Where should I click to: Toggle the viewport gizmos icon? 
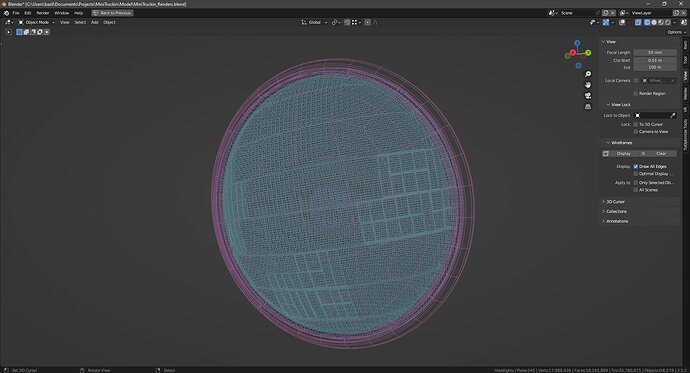(x=606, y=22)
